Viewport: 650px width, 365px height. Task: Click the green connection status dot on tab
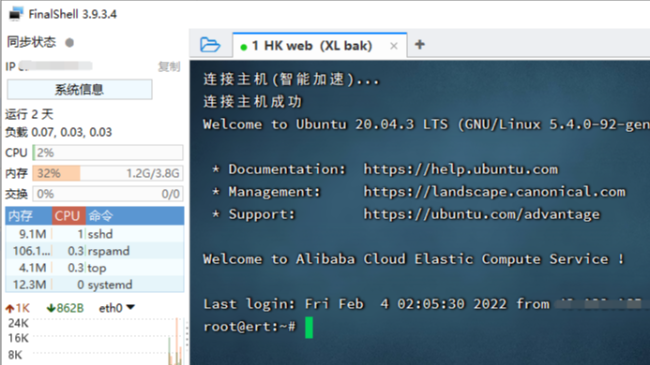244,47
